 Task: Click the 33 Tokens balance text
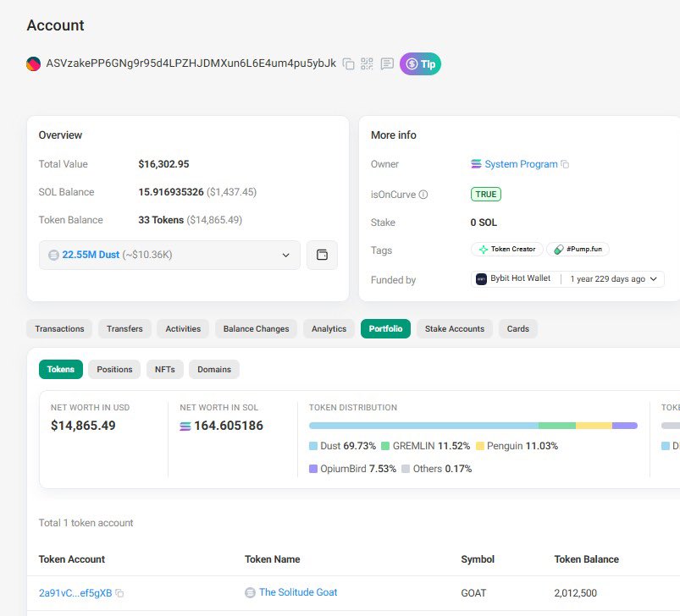click(161, 220)
